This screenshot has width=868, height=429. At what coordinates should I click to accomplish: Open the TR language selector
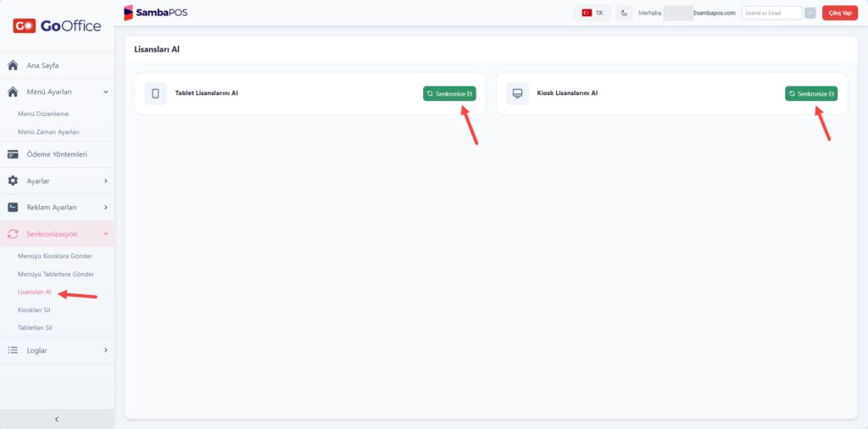point(593,13)
